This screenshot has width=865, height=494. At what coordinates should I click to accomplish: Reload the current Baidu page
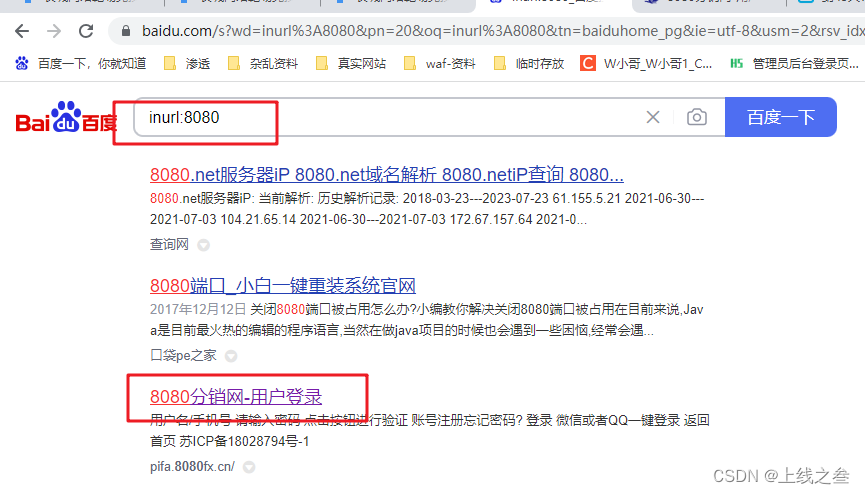(86, 31)
